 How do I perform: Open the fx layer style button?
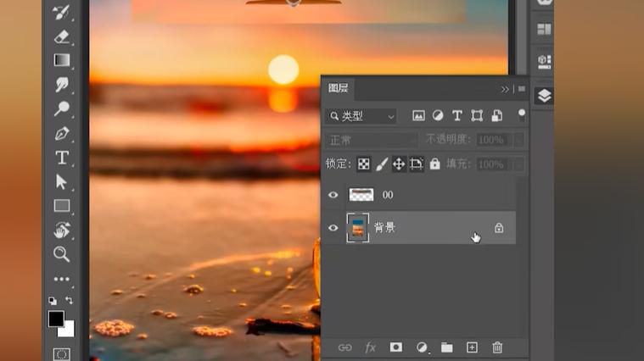370,347
